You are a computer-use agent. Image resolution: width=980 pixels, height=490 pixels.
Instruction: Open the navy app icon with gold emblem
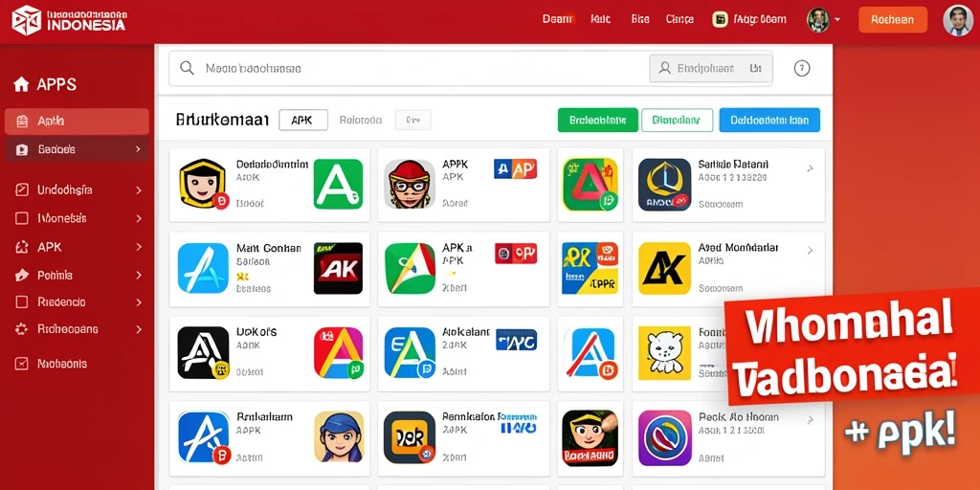pyautogui.click(x=664, y=185)
